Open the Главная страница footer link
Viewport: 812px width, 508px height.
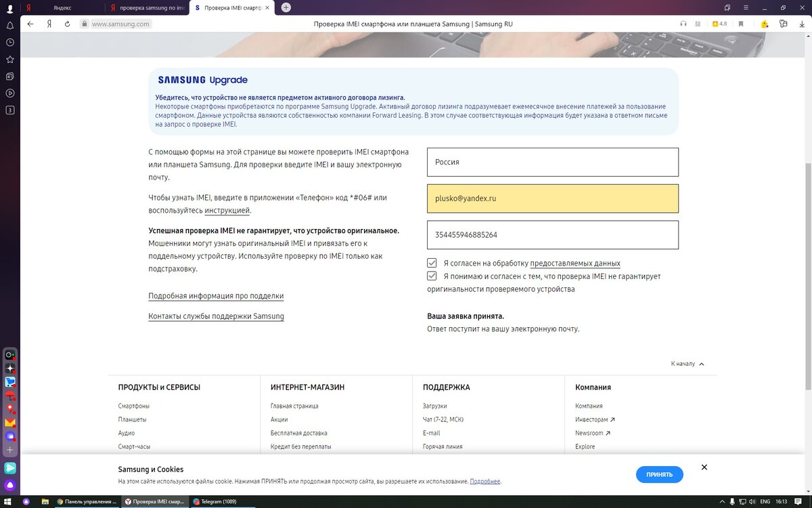pyautogui.click(x=294, y=406)
